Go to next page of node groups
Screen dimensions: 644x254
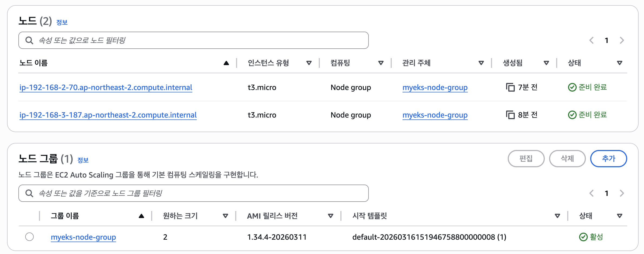622,193
